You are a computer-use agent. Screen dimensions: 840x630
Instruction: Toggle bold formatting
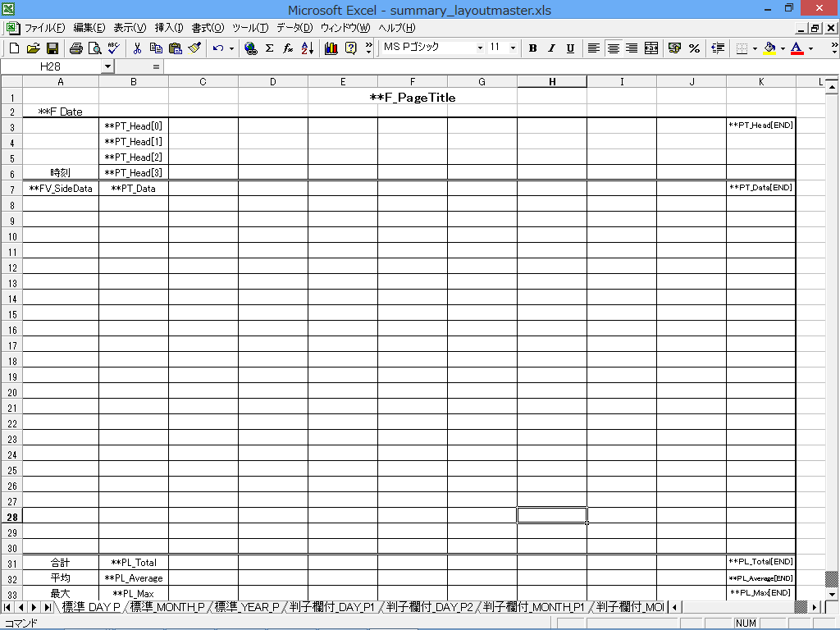coord(532,48)
